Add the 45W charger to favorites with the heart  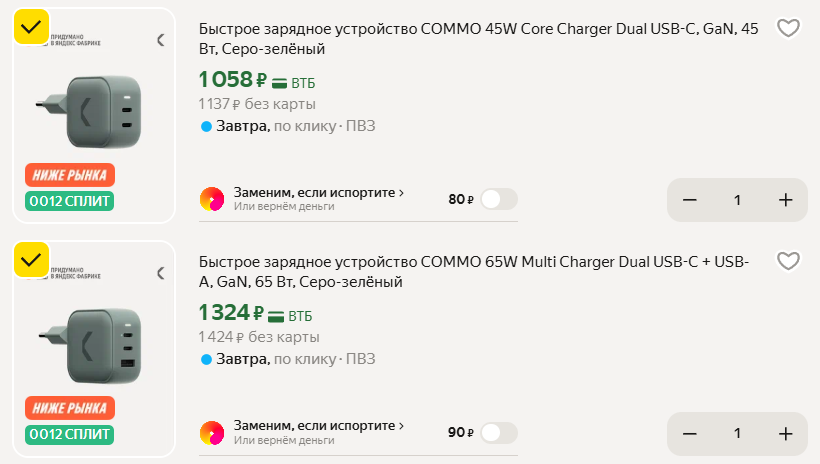(x=788, y=29)
